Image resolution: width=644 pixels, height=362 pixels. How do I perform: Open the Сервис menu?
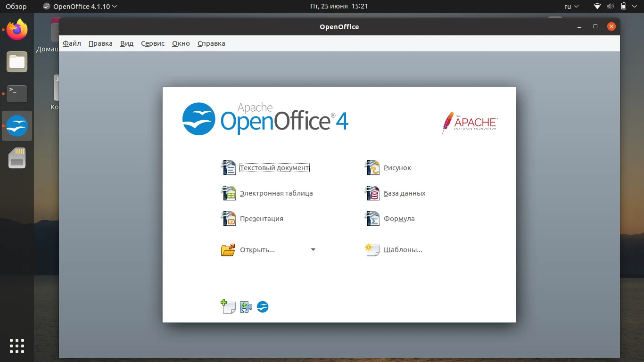pos(153,43)
